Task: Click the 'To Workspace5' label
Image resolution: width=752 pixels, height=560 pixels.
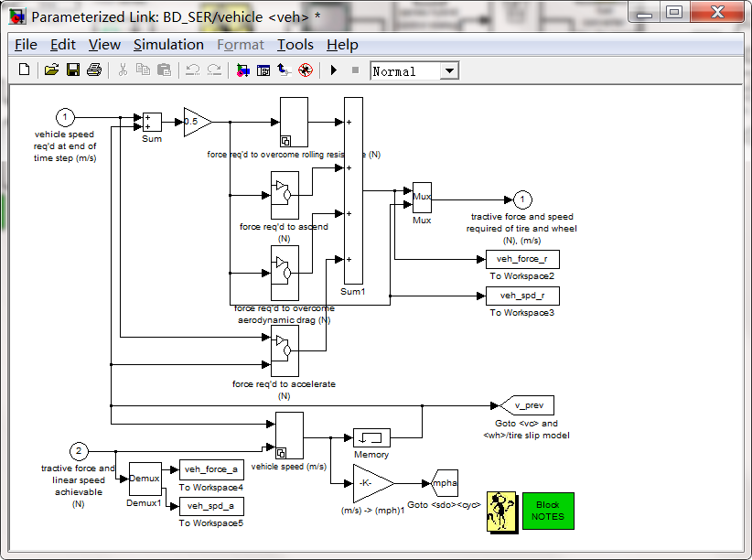Action: (211, 523)
